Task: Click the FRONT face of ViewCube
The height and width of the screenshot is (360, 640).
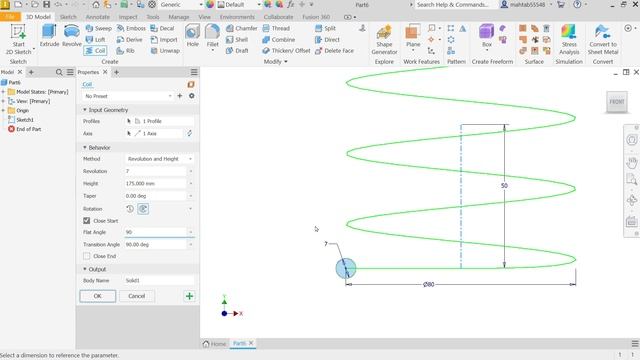Action: point(617,102)
